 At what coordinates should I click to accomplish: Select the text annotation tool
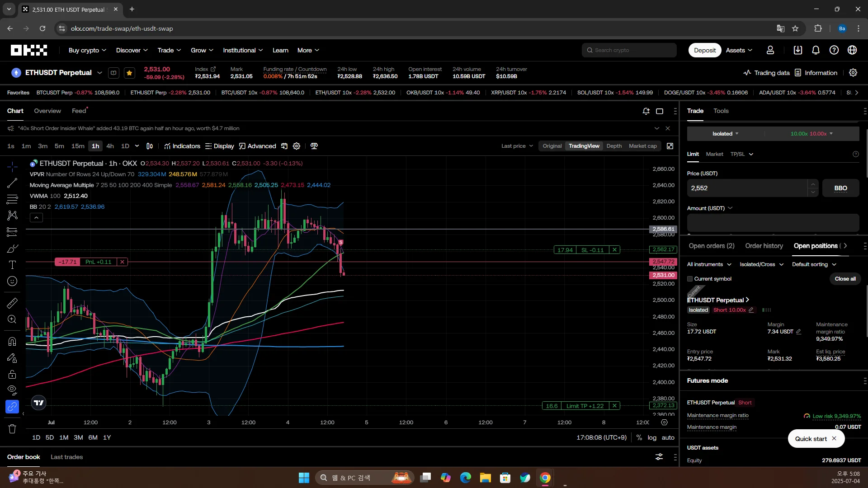(12, 265)
